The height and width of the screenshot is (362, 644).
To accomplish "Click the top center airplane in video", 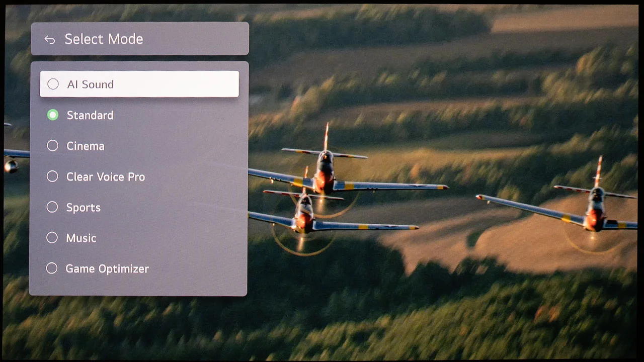I will point(325,171).
